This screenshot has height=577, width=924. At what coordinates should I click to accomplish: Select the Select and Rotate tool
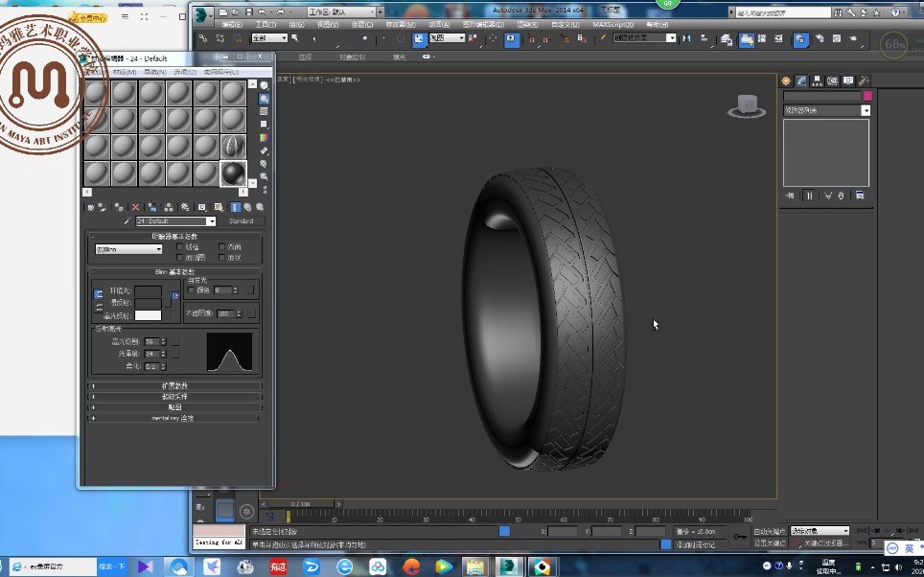click(400, 40)
